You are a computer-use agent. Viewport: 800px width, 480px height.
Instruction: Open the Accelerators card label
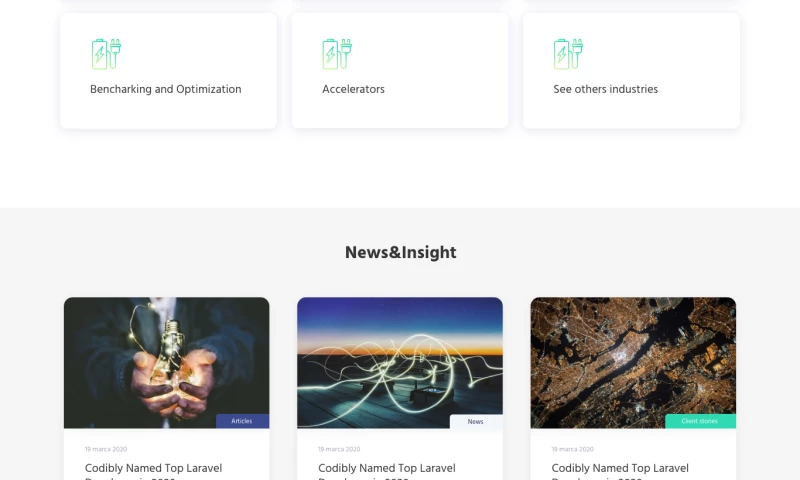pyautogui.click(x=353, y=89)
